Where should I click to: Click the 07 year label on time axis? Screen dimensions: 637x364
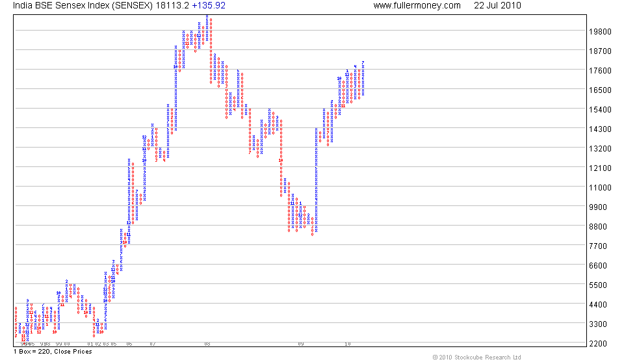(152, 344)
